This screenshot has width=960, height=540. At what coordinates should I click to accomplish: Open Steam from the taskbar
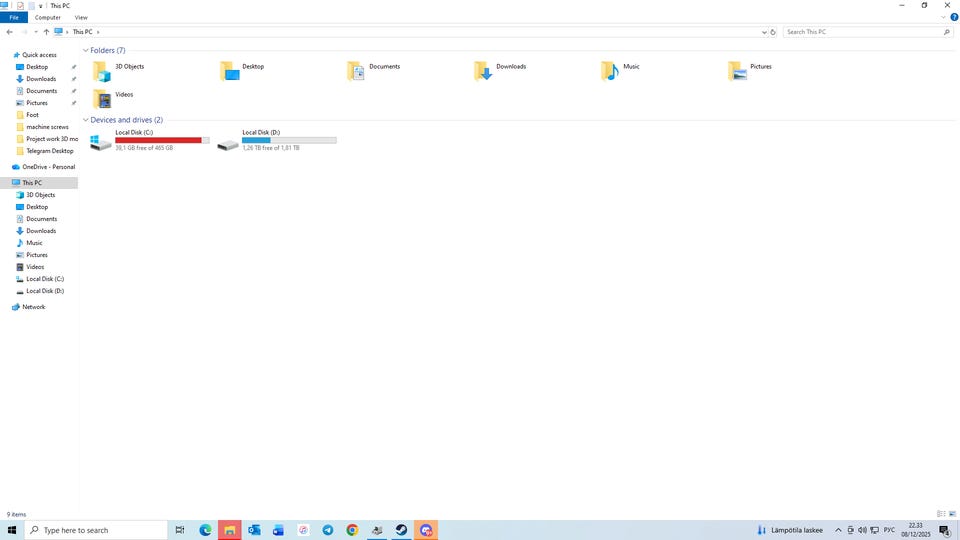click(401, 530)
